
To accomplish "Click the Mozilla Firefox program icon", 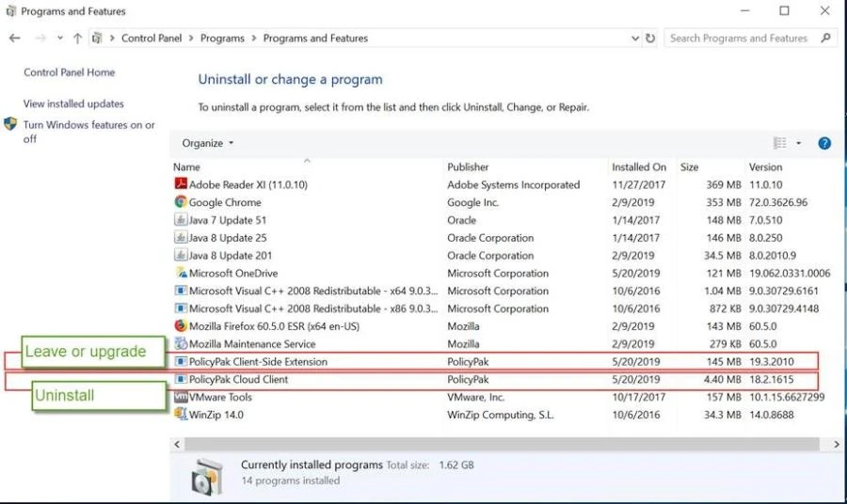I will pos(181,326).
